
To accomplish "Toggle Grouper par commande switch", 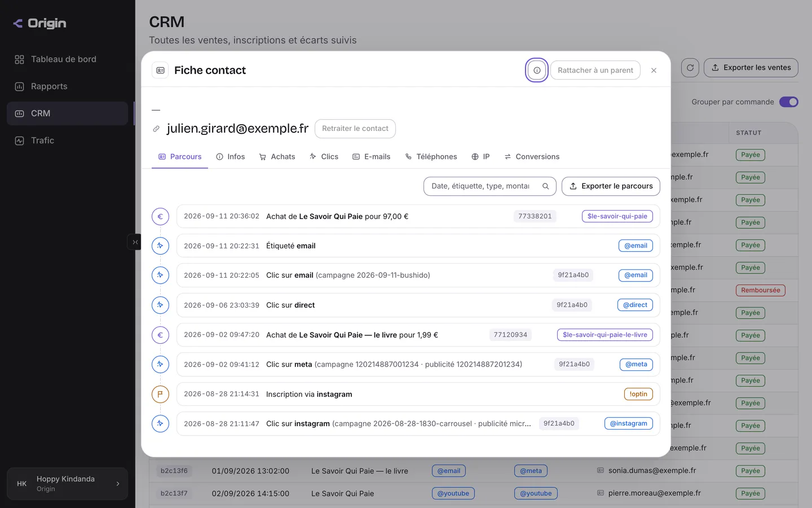I will coord(789,102).
